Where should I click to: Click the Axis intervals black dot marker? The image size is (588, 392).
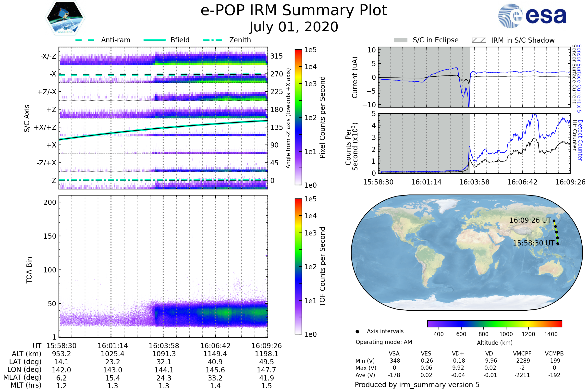(x=357, y=331)
